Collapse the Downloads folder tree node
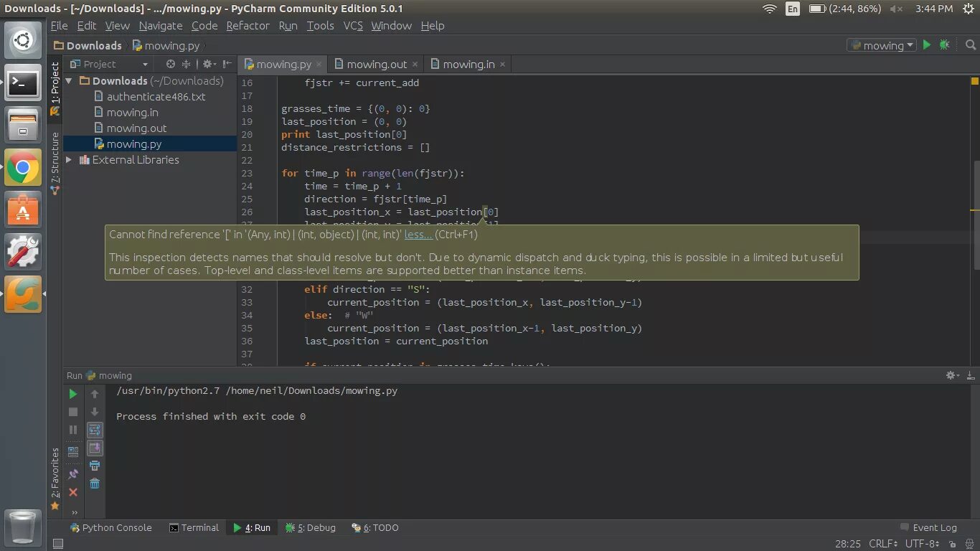This screenshot has width=980, height=551. [69, 81]
